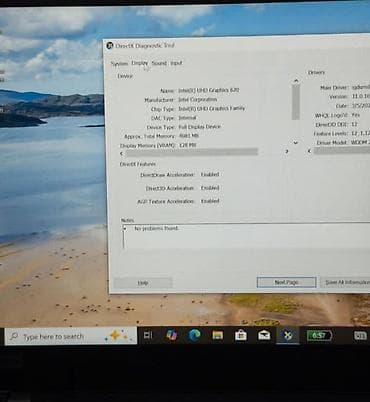Click the Driver Model value
The image size is (370, 402).
click(360, 142)
